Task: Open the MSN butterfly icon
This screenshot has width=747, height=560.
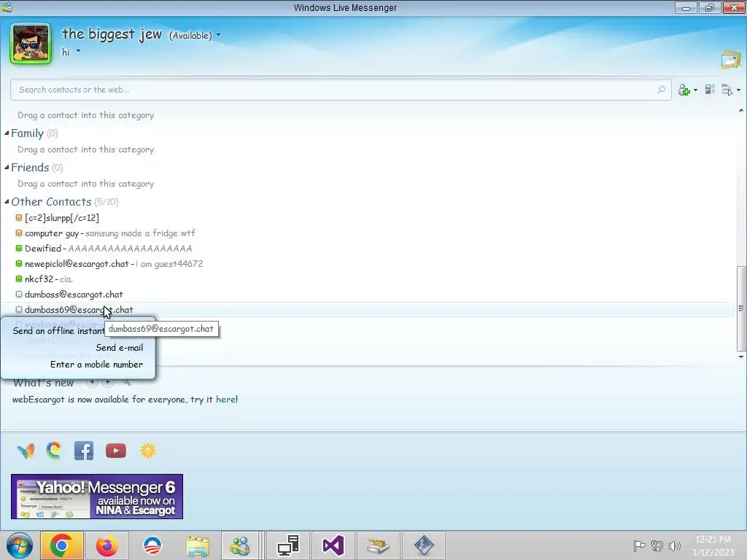Action: 26,451
